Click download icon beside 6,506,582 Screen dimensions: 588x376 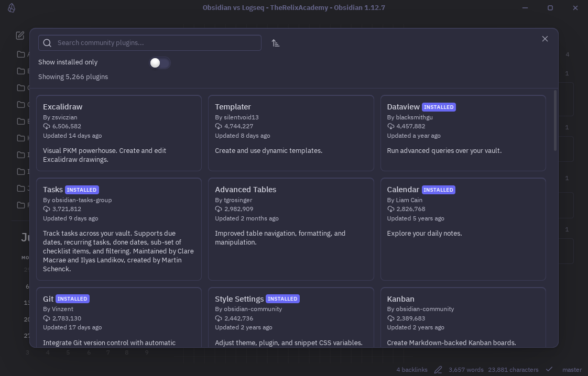(x=47, y=126)
